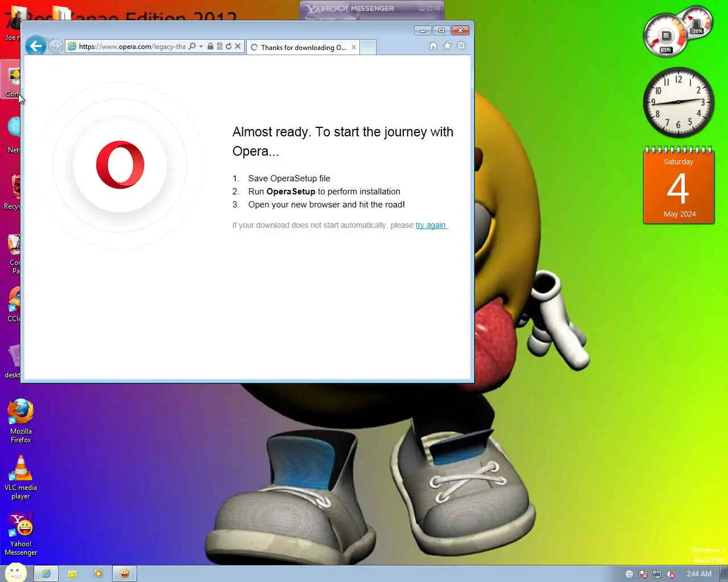Open the favorites star panel

point(447,46)
